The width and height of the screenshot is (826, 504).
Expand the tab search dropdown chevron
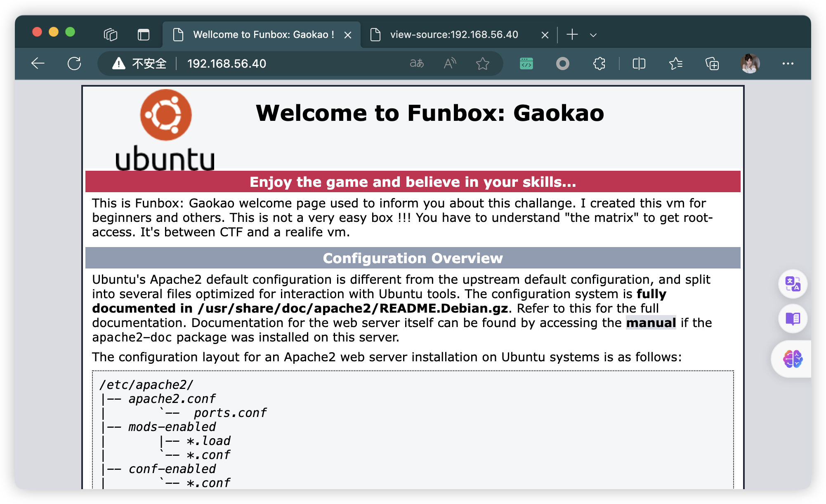click(593, 35)
